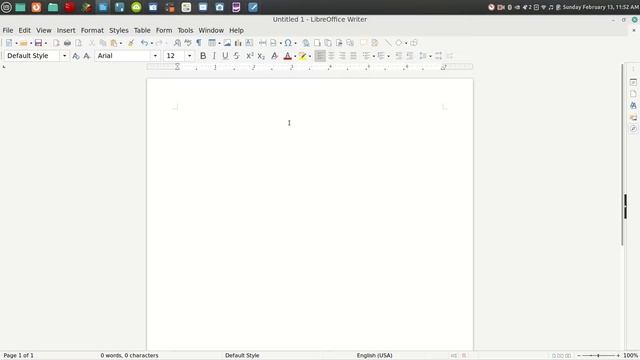Image resolution: width=640 pixels, height=360 pixels.
Task: Click vertical scrollbar of document
Action: pos(622,155)
